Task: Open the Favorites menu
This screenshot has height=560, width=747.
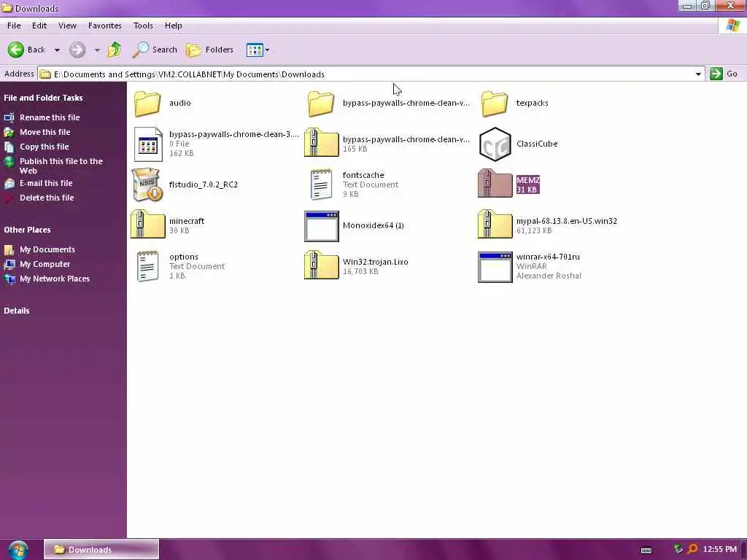Action: click(x=105, y=26)
